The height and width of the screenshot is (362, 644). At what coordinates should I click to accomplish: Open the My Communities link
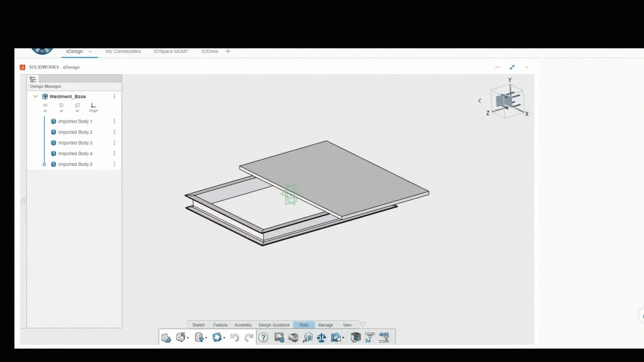[x=123, y=52]
